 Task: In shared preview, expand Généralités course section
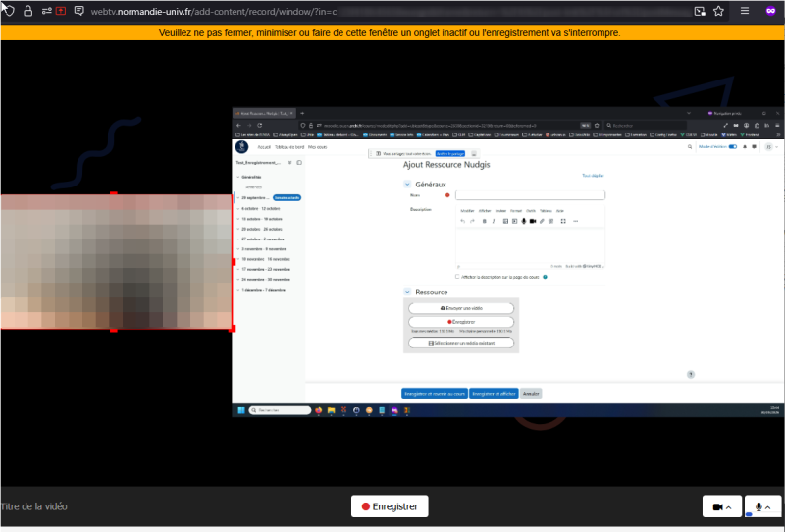click(x=237, y=177)
